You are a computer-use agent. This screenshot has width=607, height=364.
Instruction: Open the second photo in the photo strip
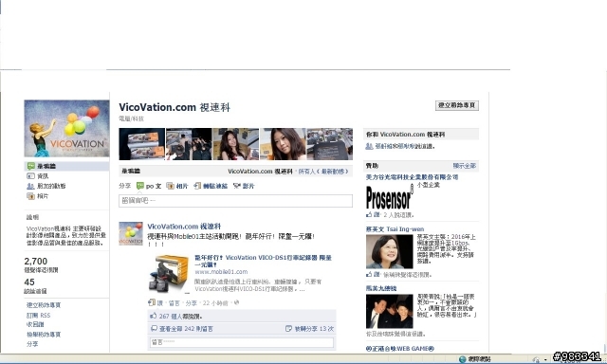click(x=189, y=144)
